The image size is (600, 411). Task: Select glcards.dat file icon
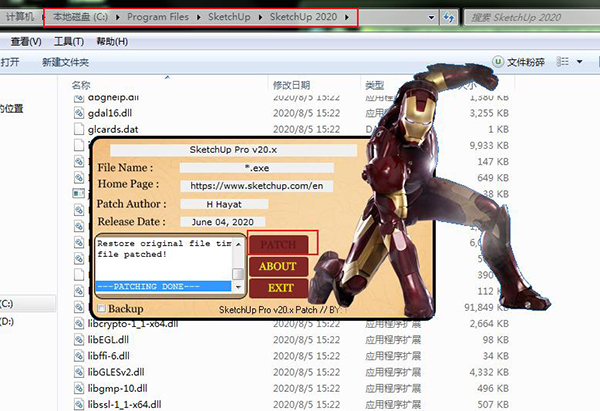78,129
